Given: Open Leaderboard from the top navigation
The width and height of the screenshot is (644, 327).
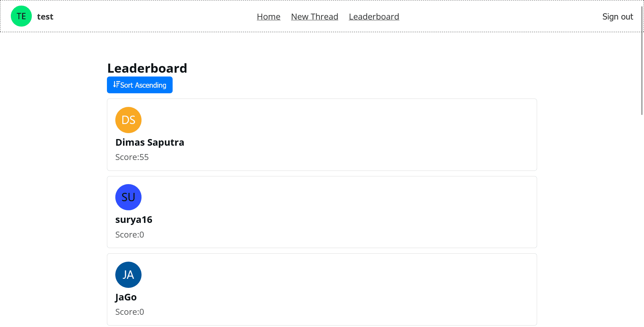Looking at the screenshot, I should (374, 17).
